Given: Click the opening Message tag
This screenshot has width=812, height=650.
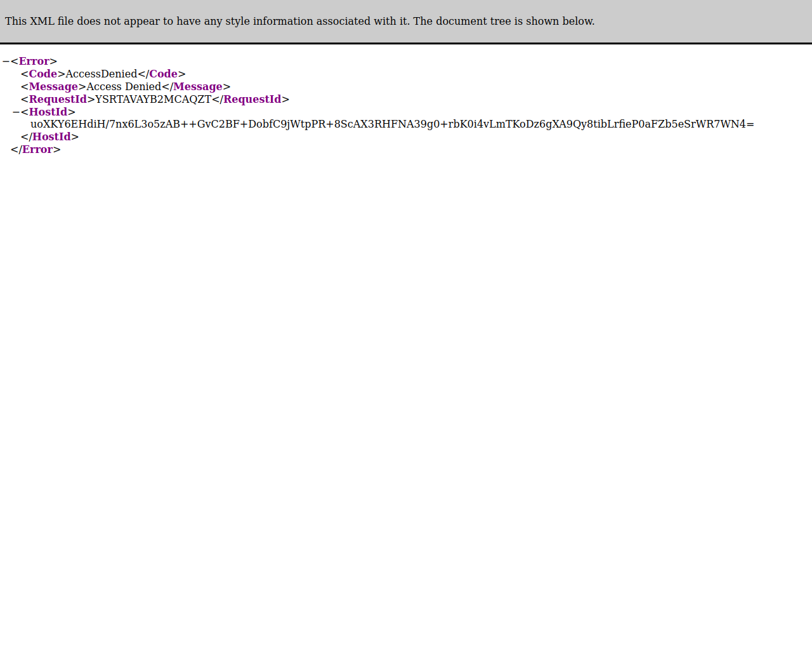Looking at the screenshot, I should tap(53, 87).
